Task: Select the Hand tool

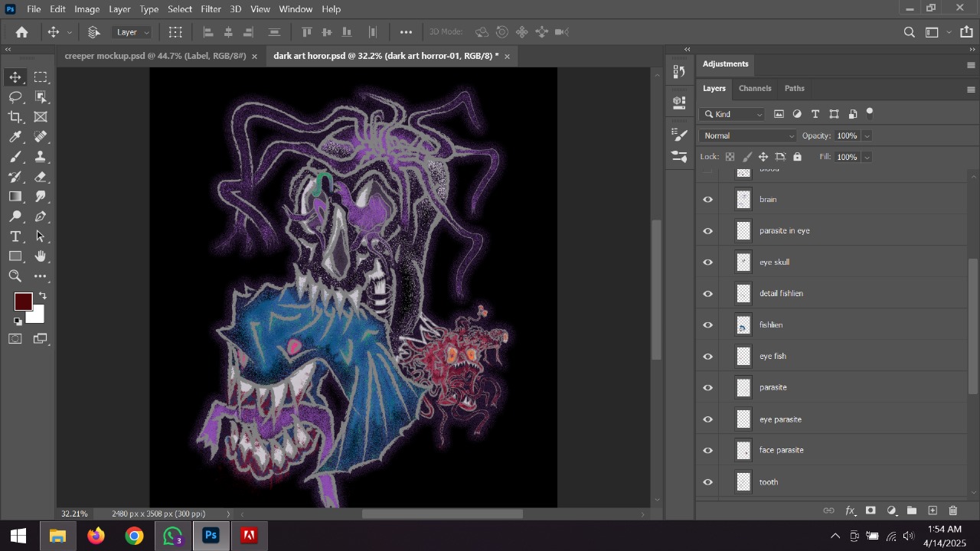Action: (41, 256)
